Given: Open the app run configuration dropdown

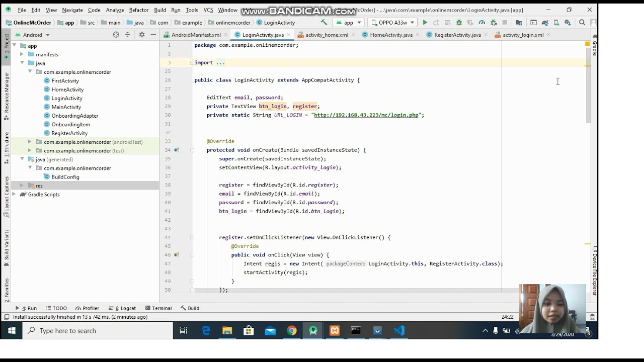Looking at the screenshot, I should [349, 23].
